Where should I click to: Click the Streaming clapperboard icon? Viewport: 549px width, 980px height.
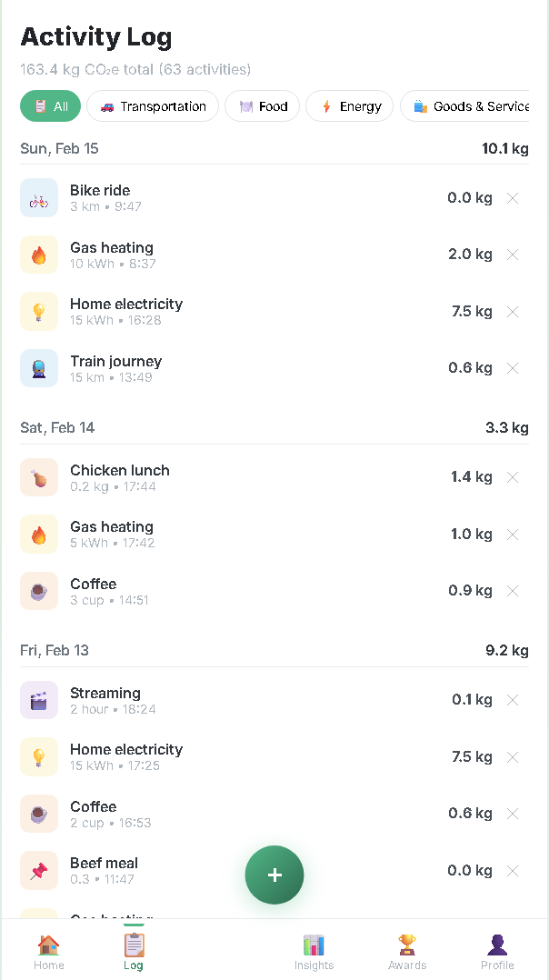click(39, 700)
